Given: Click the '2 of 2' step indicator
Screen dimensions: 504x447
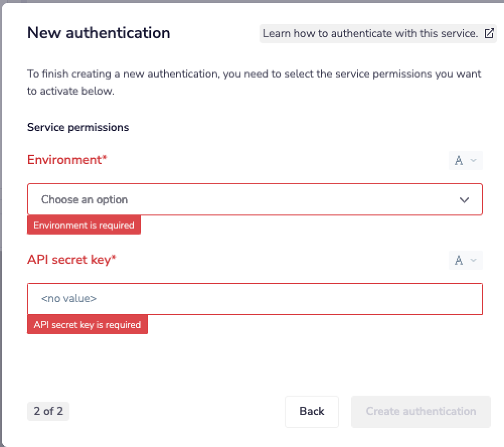Looking at the screenshot, I should pos(48,411).
